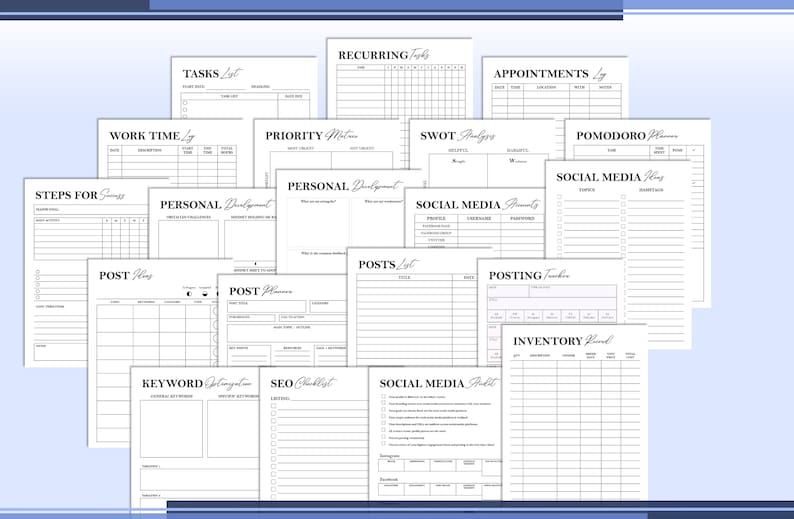
Task: Click the PROFILE column header in Social Media Accounts
Action: (x=436, y=218)
